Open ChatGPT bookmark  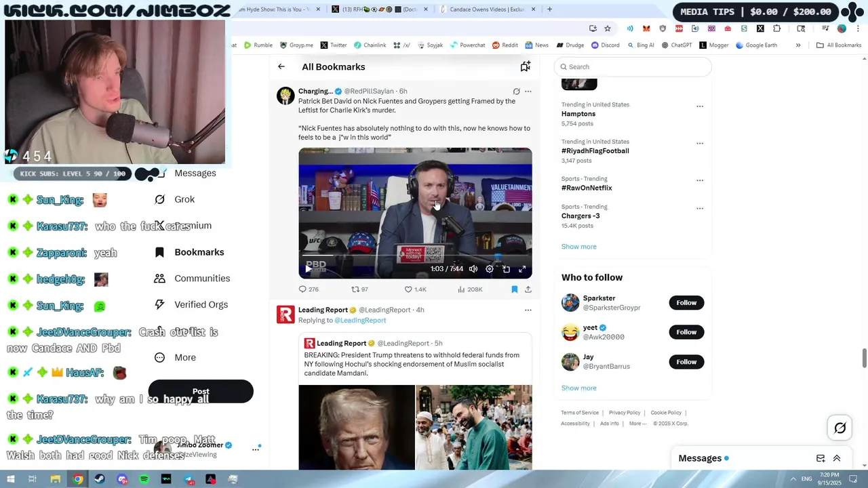pyautogui.click(x=676, y=45)
